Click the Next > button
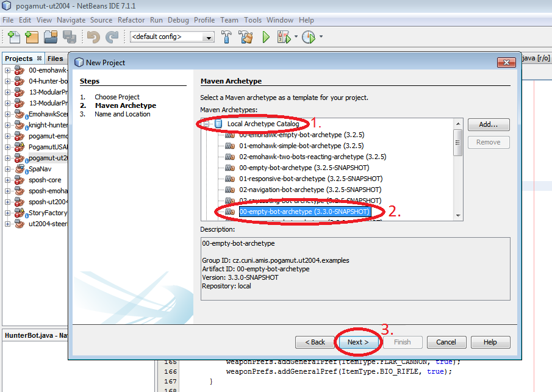Image resolution: width=552 pixels, height=392 pixels. [x=359, y=342]
